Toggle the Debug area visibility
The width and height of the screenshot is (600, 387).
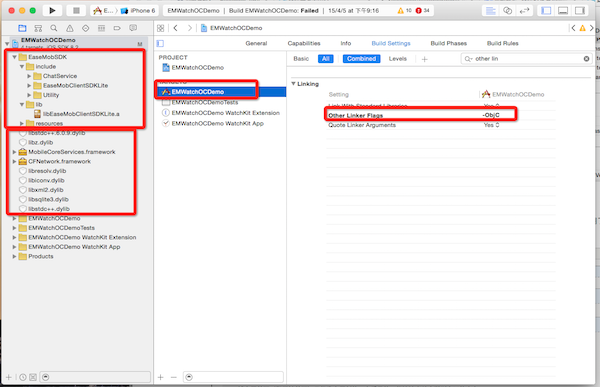(563, 11)
